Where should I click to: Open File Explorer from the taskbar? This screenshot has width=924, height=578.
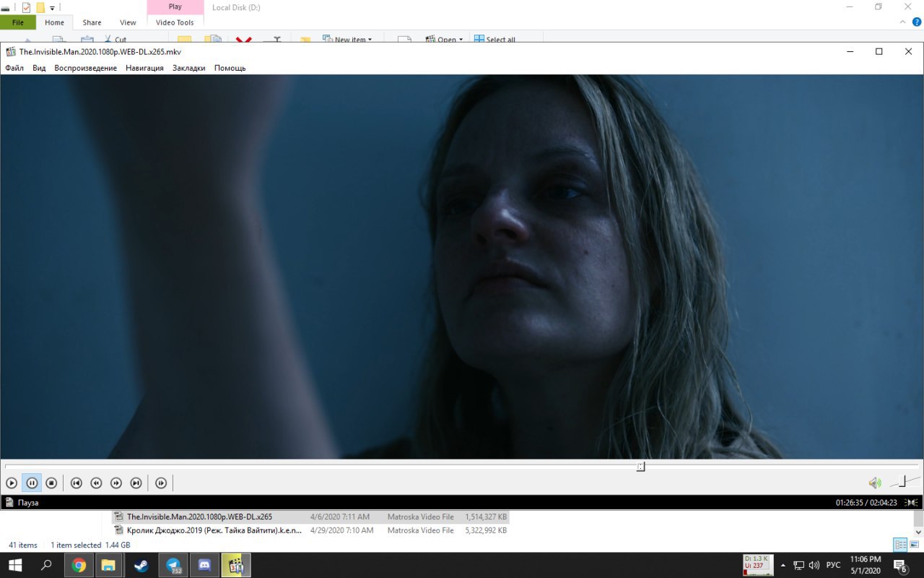(108, 565)
